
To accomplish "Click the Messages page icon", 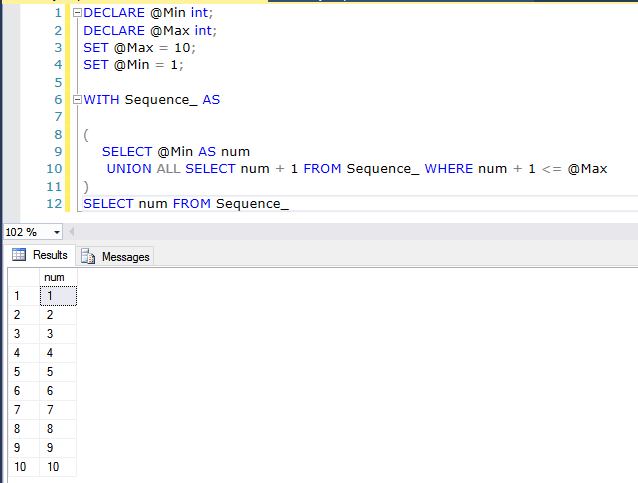I will pos(88,256).
